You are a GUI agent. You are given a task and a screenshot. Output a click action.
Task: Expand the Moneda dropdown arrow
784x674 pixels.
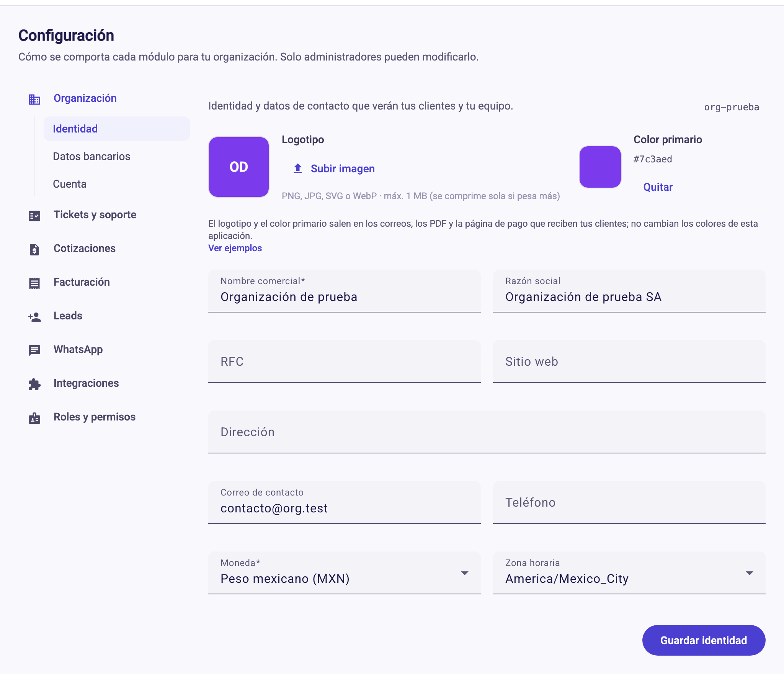click(x=465, y=573)
